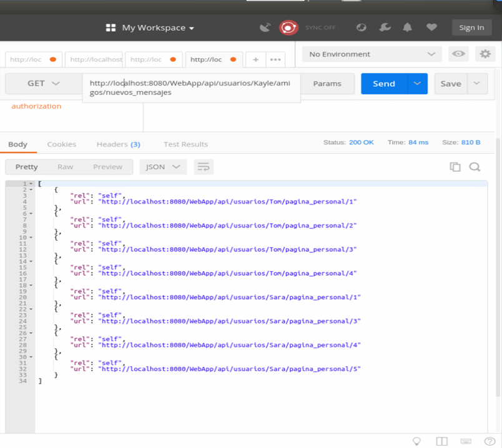Add a new request tab with plus
The height and width of the screenshot is (448, 502).
coord(255,59)
